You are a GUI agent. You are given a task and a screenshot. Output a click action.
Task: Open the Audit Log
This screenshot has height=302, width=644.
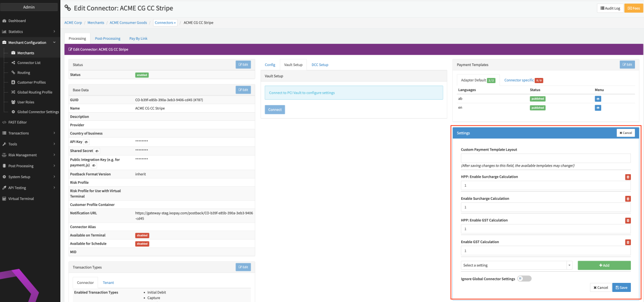click(x=610, y=8)
